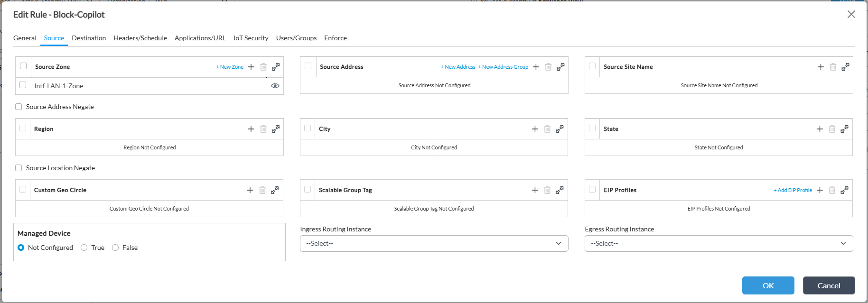Expand the Source Address panel
This screenshot has width=868, height=303.
(560, 67)
